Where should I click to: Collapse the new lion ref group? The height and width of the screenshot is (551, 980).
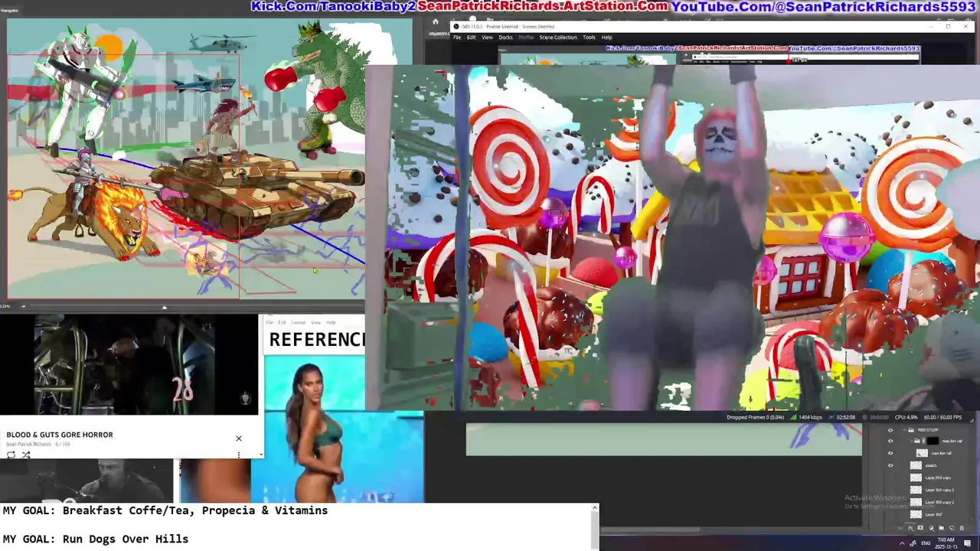coord(911,441)
